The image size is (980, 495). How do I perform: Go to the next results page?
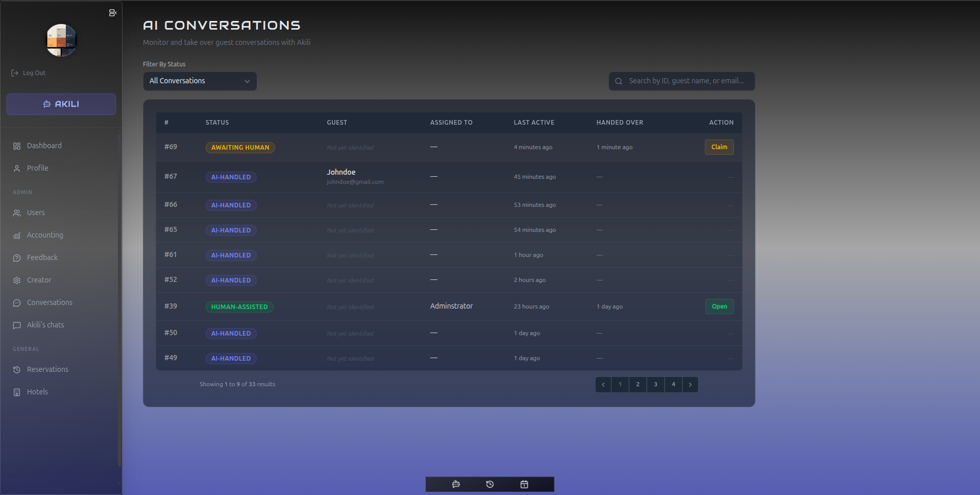point(690,385)
